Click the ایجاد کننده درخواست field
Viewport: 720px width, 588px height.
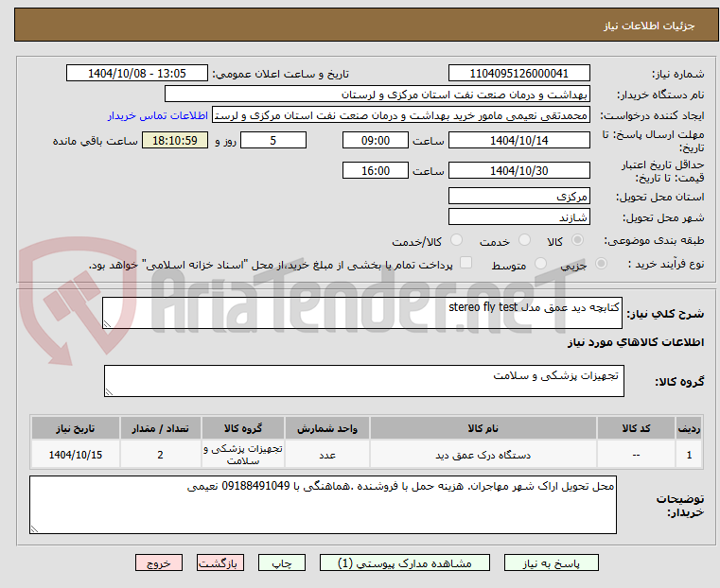click(400, 115)
